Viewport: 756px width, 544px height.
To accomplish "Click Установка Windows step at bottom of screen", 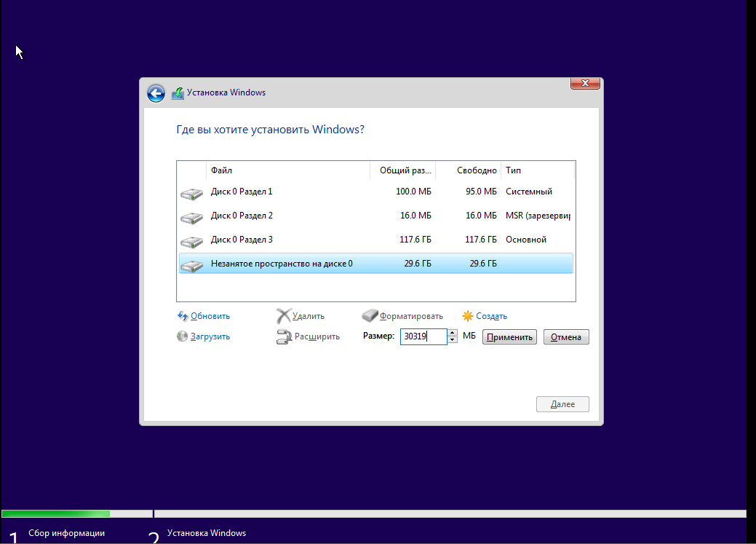I will (x=207, y=533).
